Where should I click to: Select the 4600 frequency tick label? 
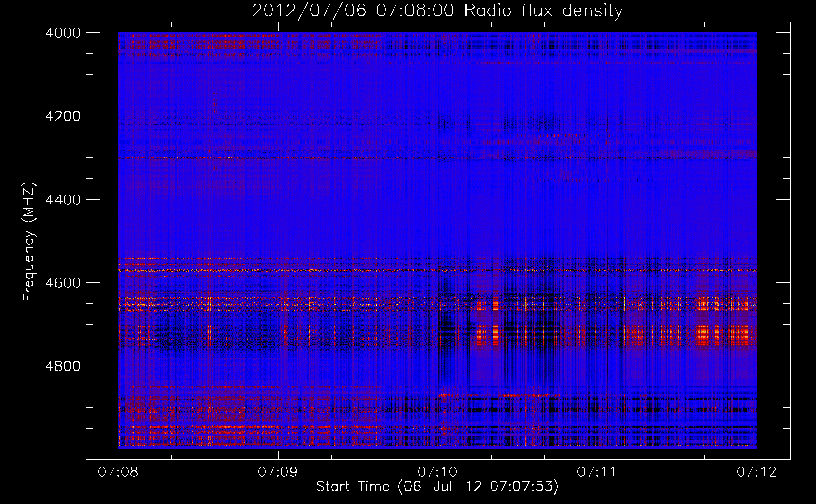(x=63, y=283)
